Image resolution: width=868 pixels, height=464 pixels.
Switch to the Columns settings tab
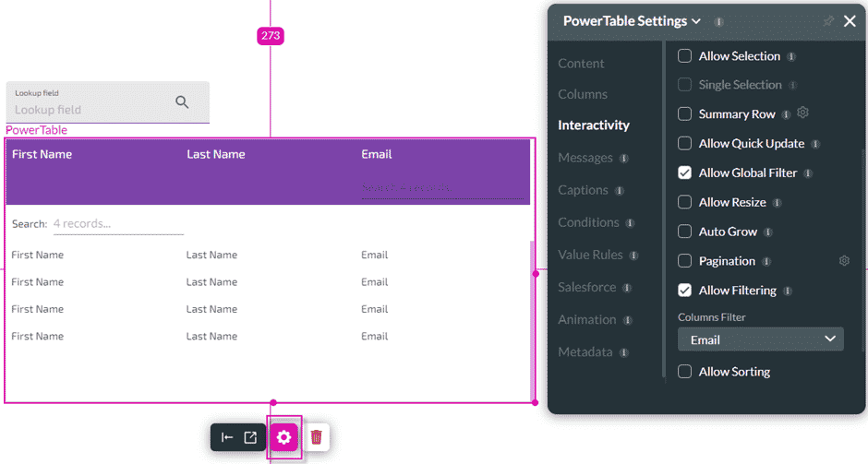[x=583, y=94]
